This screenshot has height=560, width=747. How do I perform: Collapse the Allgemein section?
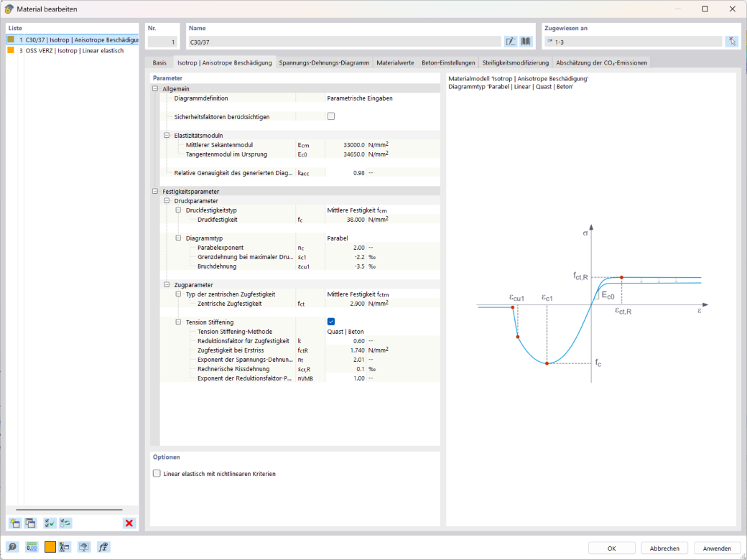click(155, 88)
